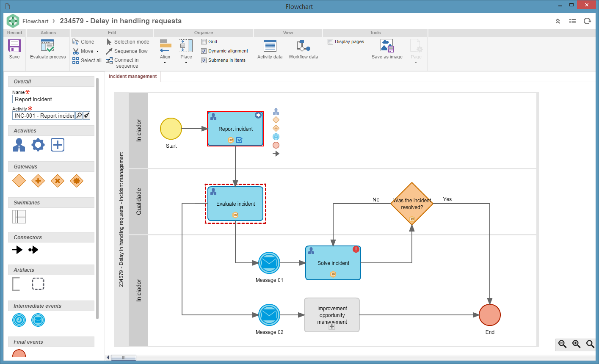Select the timer intermediate event
599x364 pixels.
(x=19, y=320)
